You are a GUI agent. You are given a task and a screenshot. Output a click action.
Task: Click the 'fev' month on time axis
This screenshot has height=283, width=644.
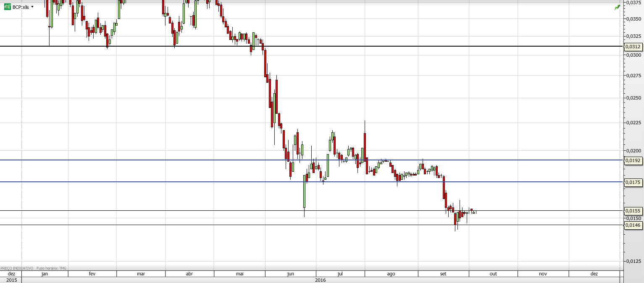point(92,274)
